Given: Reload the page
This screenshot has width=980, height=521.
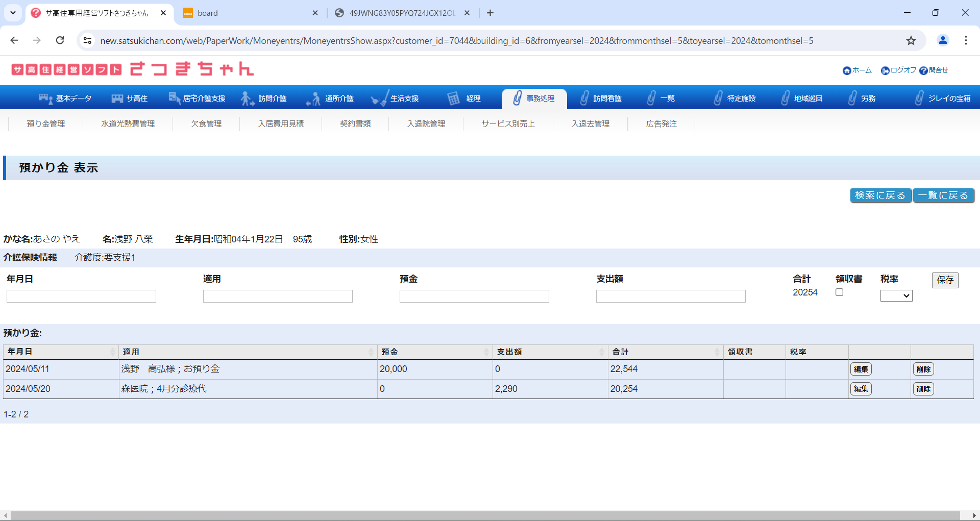Looking at the screenshot, I should click(60, 41).
